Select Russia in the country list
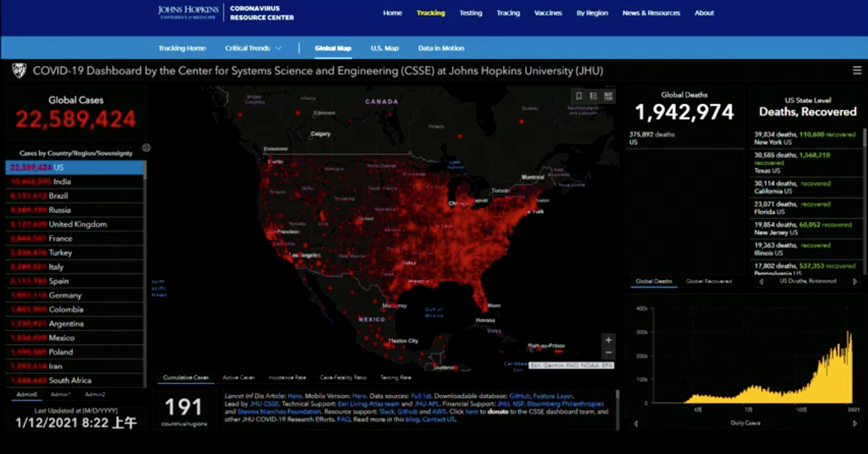Viewport: 868px width, 454px height. coord(75,210)
